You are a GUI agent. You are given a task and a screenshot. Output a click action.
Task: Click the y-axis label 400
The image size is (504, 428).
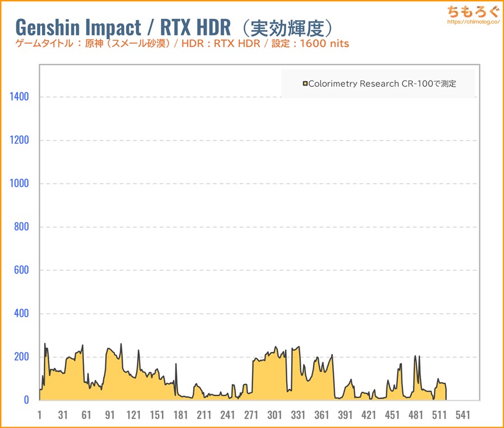[21, 313]
